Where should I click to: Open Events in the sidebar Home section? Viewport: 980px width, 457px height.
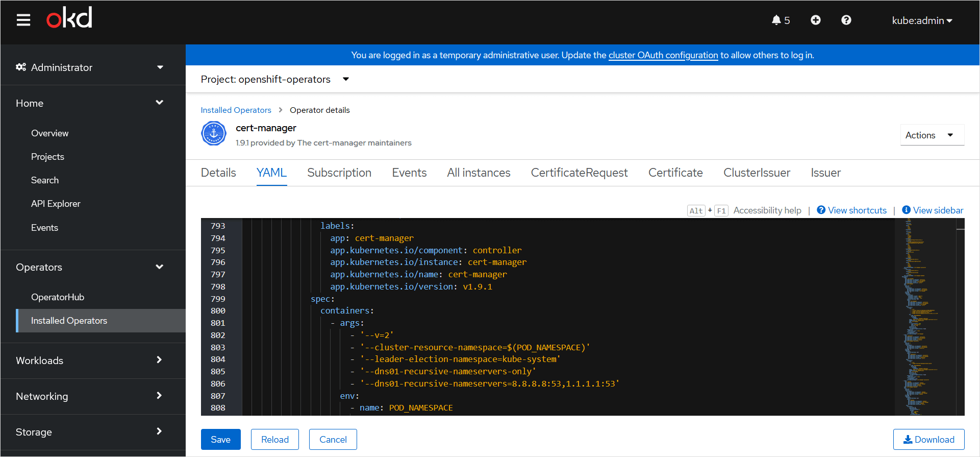(x=44, y=228)
